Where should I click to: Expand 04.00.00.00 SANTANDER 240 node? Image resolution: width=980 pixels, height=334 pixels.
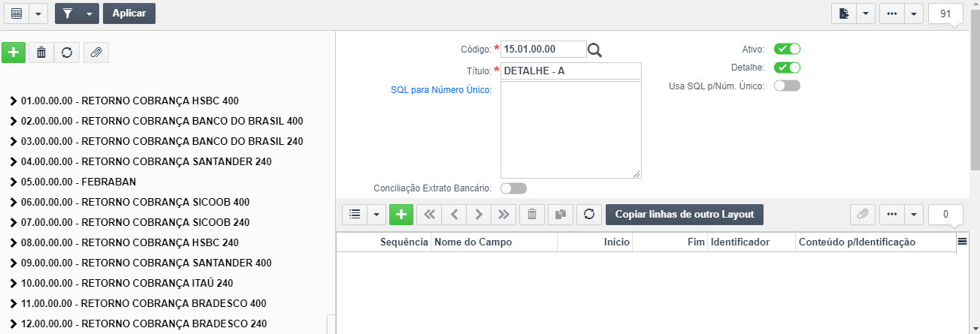coord(14,161)
